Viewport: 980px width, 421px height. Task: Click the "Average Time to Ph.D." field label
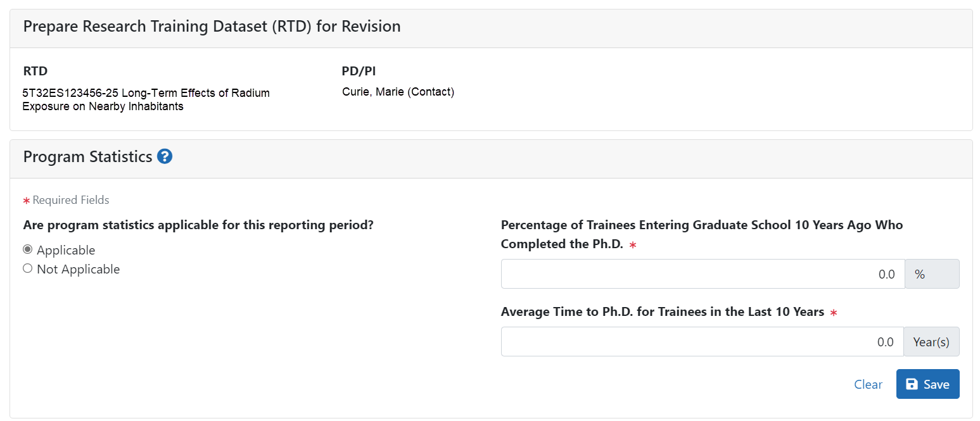click(663, 311)
